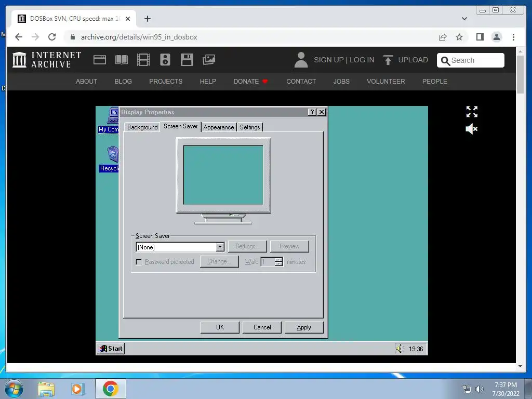
Task: Open the Chrome tab search chevron
Action: (464, 19)
